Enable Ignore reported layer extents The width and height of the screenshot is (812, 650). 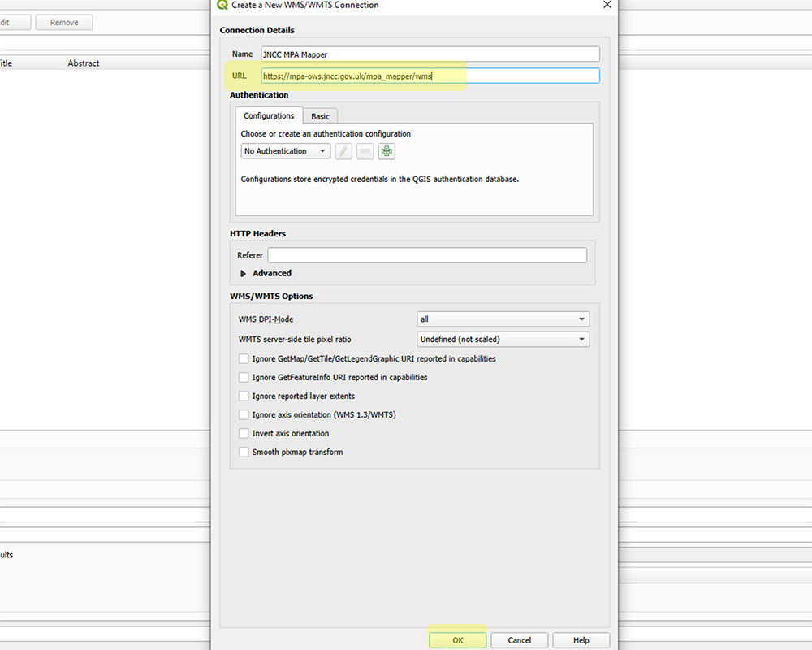244,396
